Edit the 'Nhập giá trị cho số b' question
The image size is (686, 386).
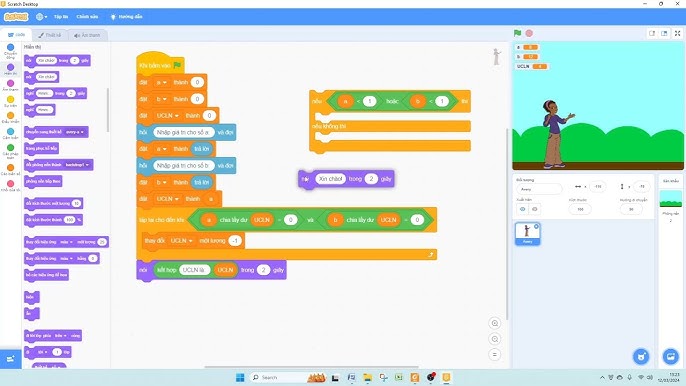(x=183, y=165)
